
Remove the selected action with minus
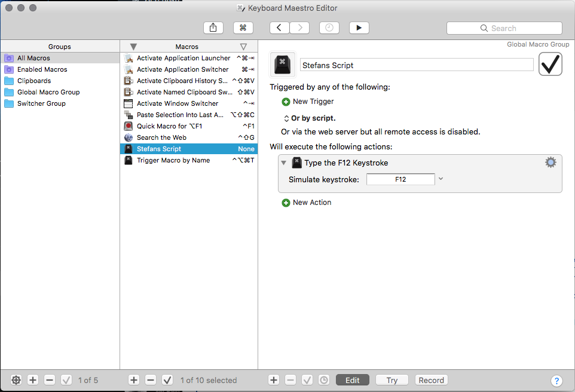tap(290, 380)
